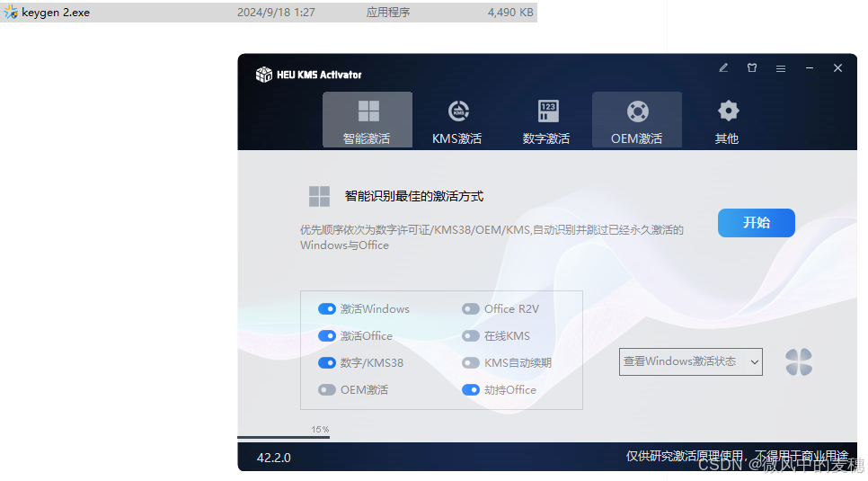The height and width of the screenshot is (481, 868).
Task: Minimize the HEU KMS Activator window
Action: click(810, 68)
